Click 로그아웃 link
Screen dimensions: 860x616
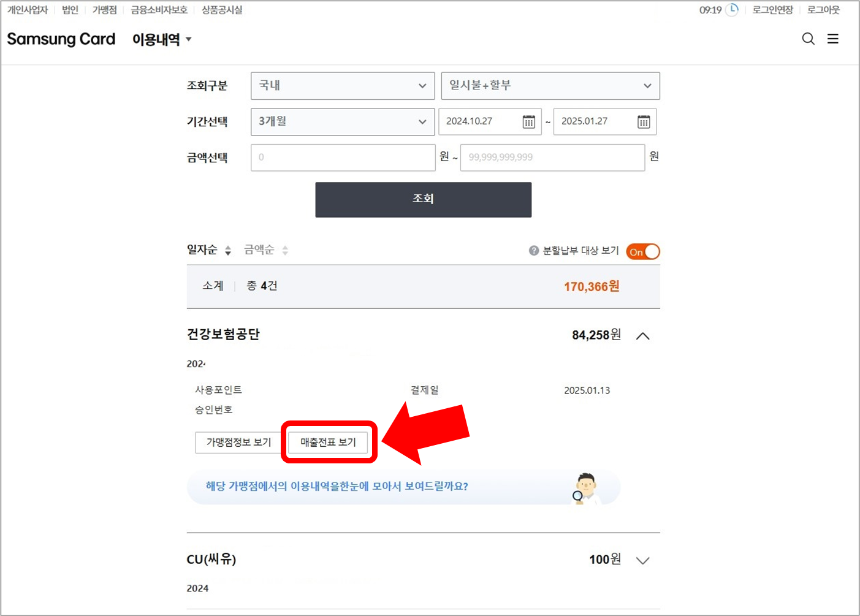pos(823,10)
